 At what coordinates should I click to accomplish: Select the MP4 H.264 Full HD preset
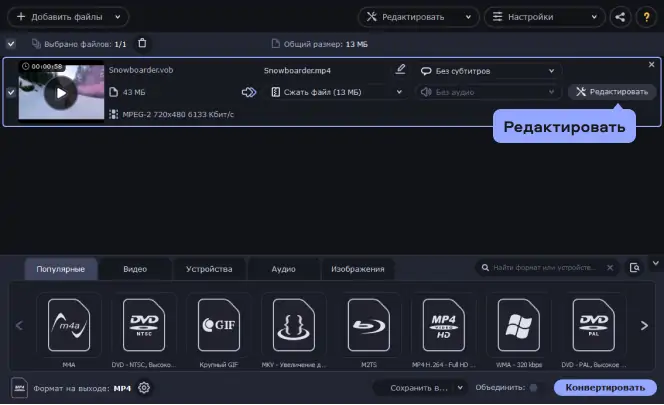(x=443, y=325)
